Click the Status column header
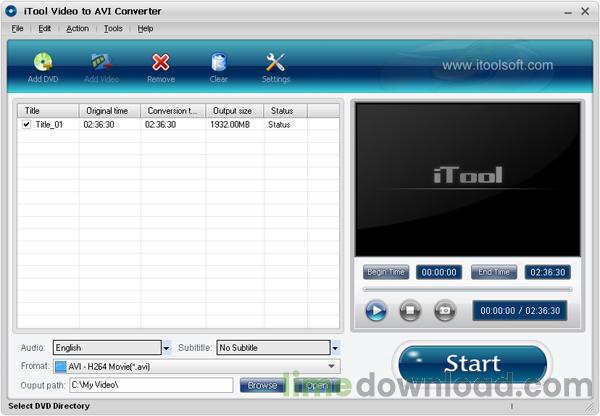The width and height of the screenshot is (600, 416). (285, 111)
